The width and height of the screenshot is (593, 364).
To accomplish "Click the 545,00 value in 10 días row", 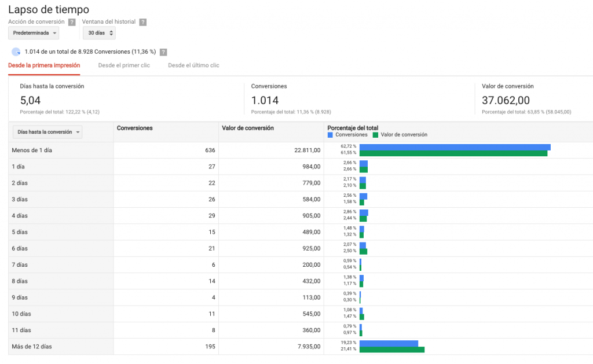I will 311,314.
